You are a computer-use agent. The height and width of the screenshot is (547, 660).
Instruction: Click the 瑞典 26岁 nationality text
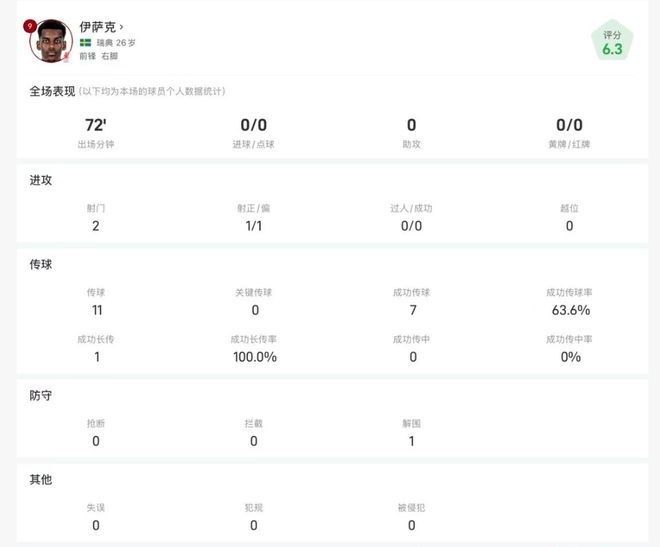(116, 43)
